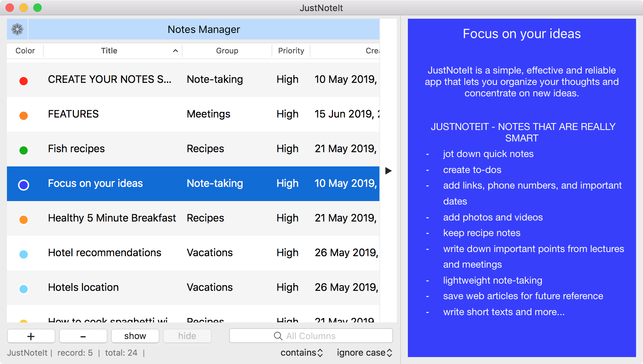
Task: Click the Notes Manager header bar
Action: tap(204, 29)
